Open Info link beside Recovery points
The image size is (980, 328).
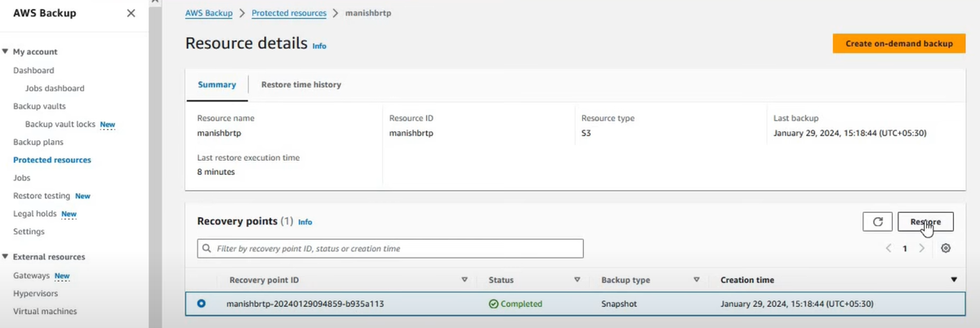click(x=305, y=222)
